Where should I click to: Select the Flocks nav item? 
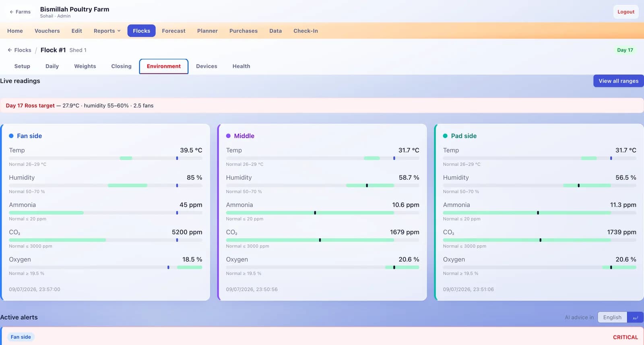coord(141,31)
